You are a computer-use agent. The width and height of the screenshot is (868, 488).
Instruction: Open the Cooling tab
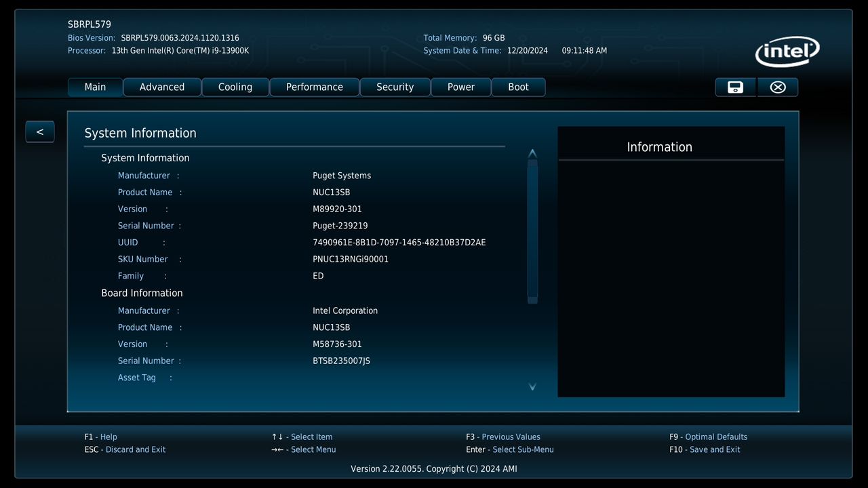(235, 87)
